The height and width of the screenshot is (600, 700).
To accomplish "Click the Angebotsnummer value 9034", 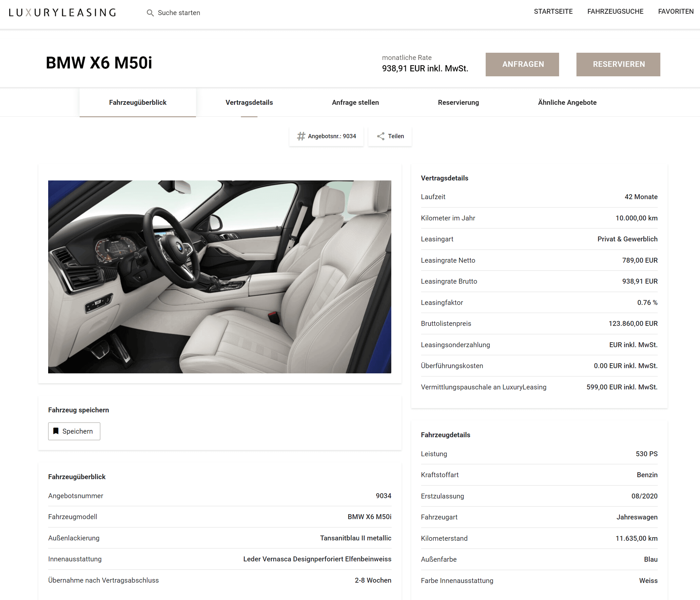I will (383, 496).
